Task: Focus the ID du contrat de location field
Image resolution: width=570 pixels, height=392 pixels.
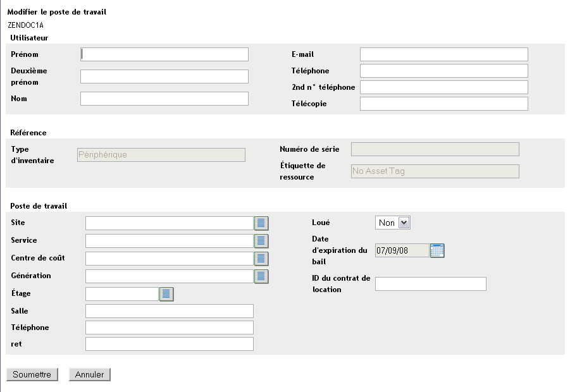Action: coord(430,284)
